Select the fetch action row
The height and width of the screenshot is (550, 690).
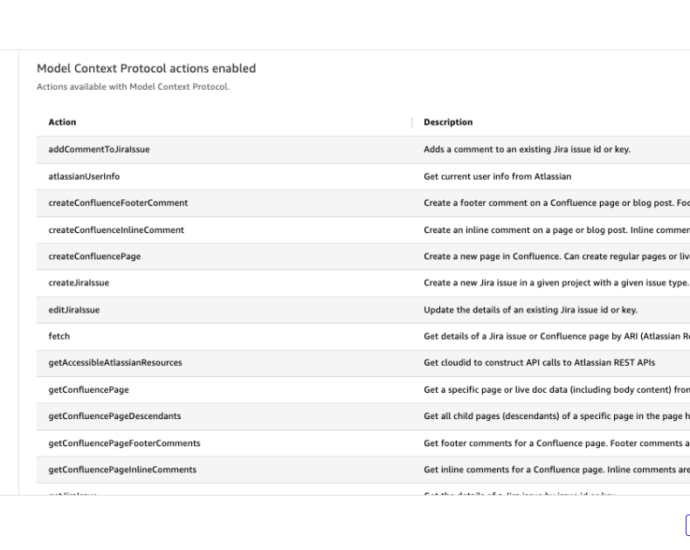pos(59,336)
